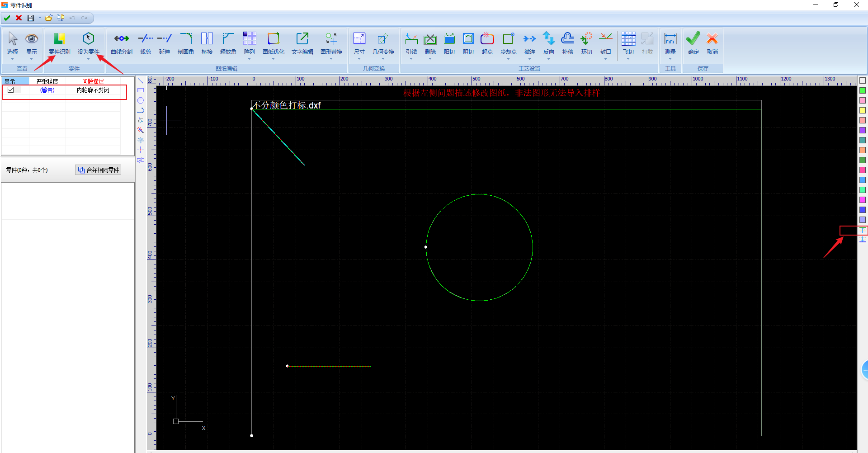Image resolution: width=868 pixels, height=453 pixels.
Task: Open the 微连 micro joint dropdown
Action: point(530,59)
